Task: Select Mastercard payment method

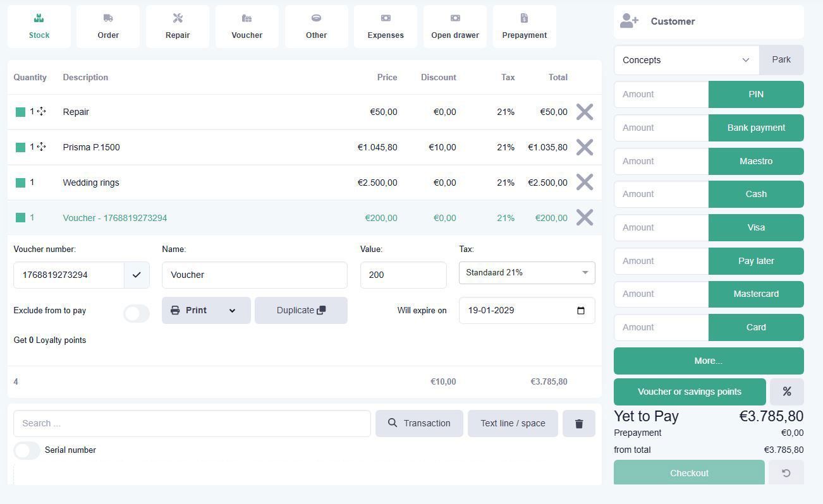Action: [756, 294]
